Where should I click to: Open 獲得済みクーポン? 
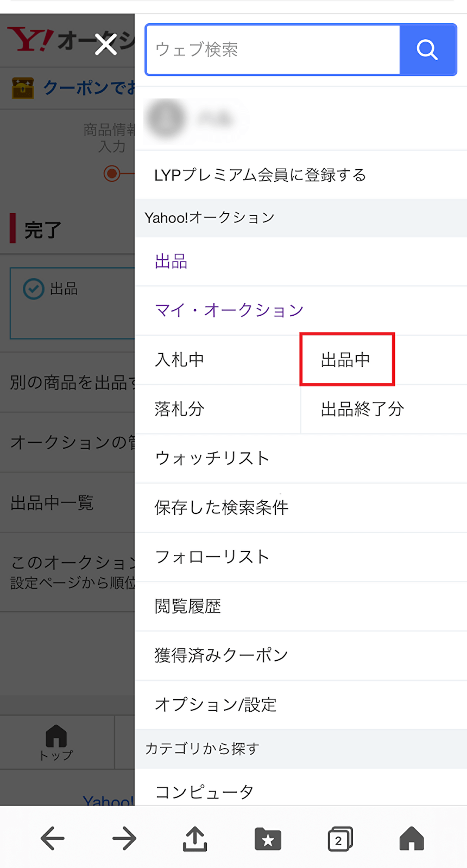point(301,655)
